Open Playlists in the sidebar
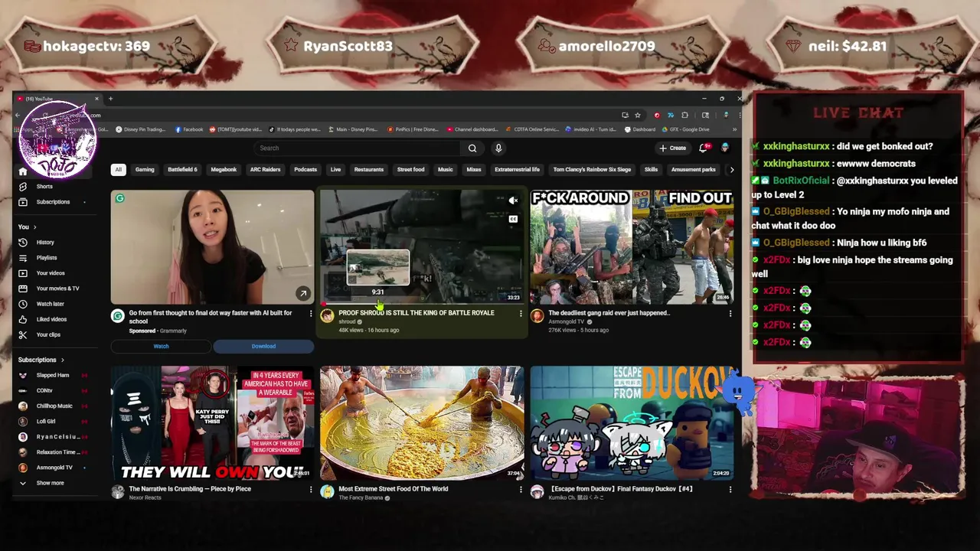The height and width of the screenshot is (551, 980). point(46,258)
